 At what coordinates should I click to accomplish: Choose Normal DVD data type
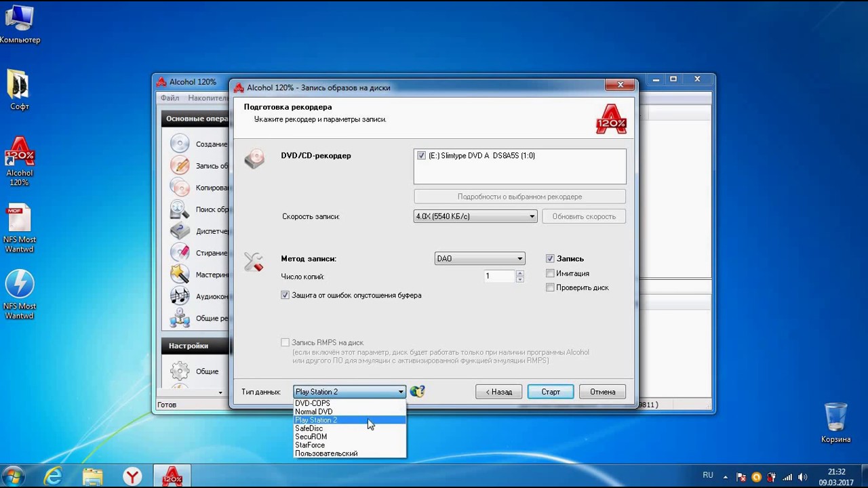349,411
